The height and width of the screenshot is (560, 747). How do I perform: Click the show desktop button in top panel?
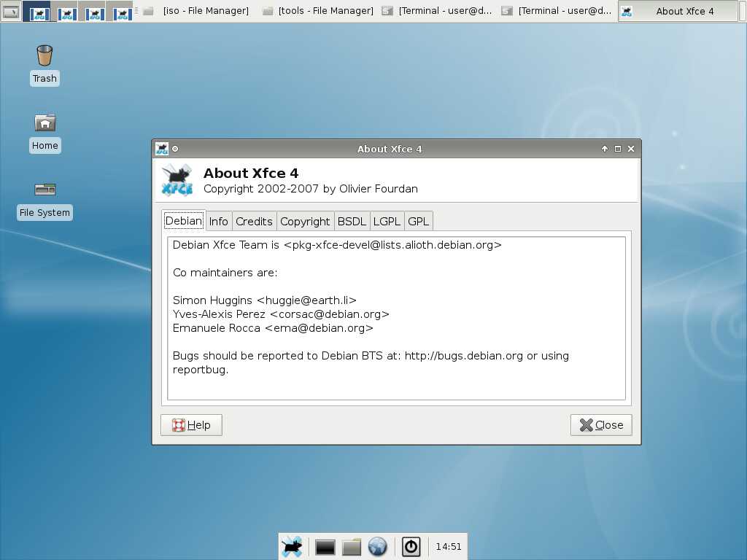click(x=11, y=11)
